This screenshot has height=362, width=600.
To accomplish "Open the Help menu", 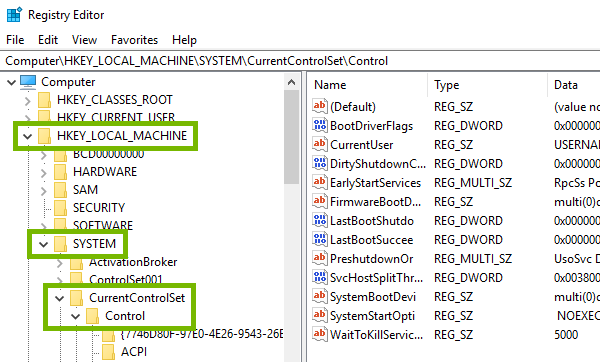I will [184, 40].
